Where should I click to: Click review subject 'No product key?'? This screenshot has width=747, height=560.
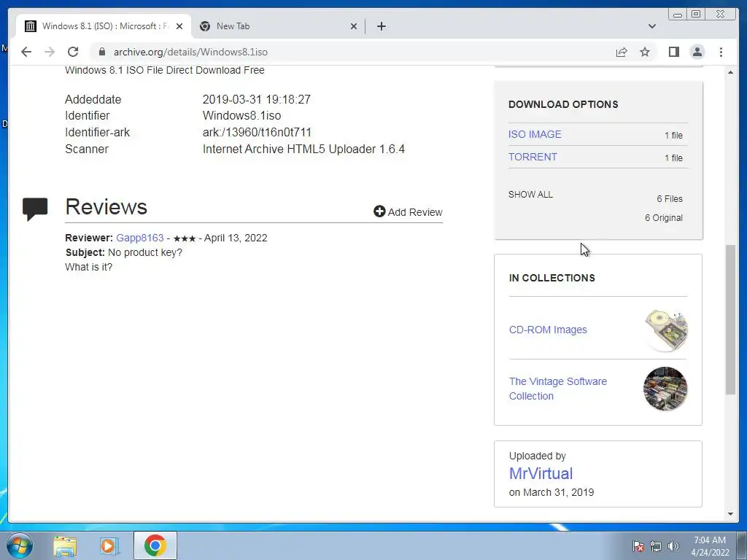click(x=145, y=252)
